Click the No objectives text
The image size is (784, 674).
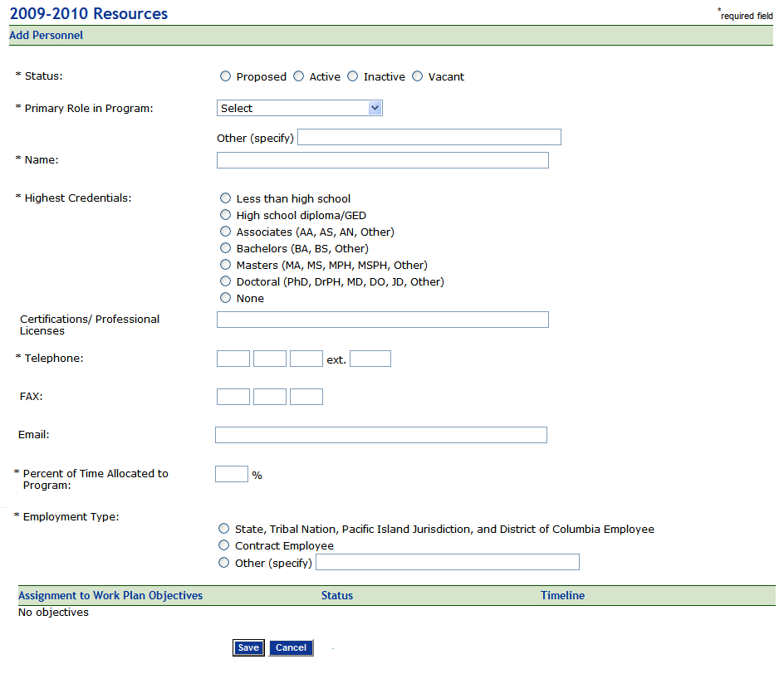pos(53,612)
